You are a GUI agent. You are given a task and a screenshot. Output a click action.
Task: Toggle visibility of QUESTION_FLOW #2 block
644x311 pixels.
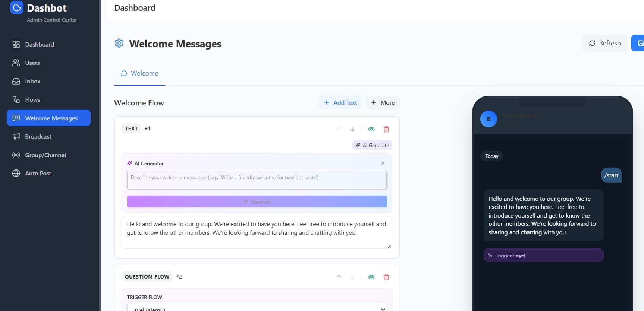pyautogui.click(x=371, y=277)
